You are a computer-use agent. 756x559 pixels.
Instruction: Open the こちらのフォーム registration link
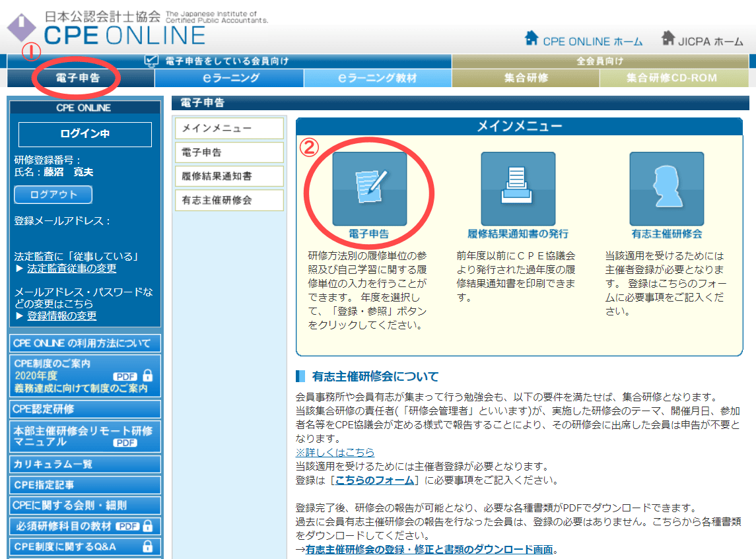374,480
